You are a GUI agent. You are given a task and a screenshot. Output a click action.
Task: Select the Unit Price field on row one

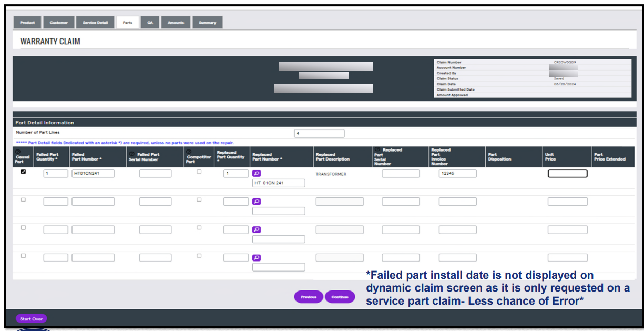point(567,173)
